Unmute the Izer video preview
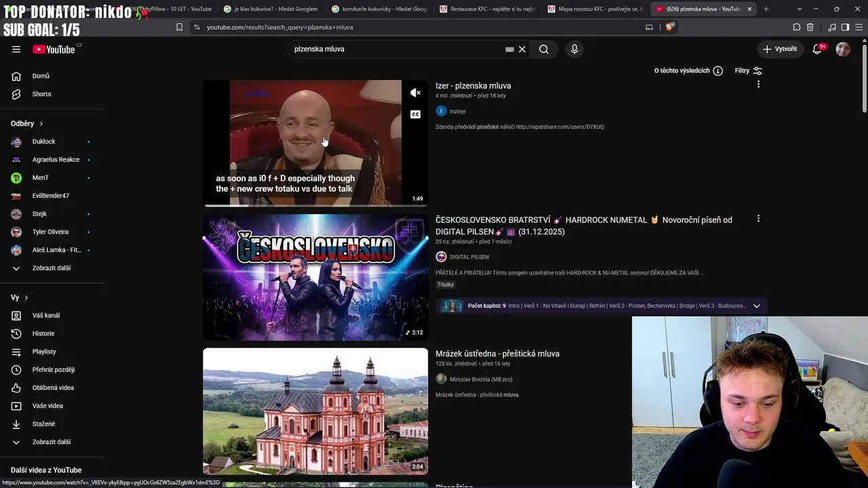The height and width of the screenshot is (488, 868). pos(416,93)
